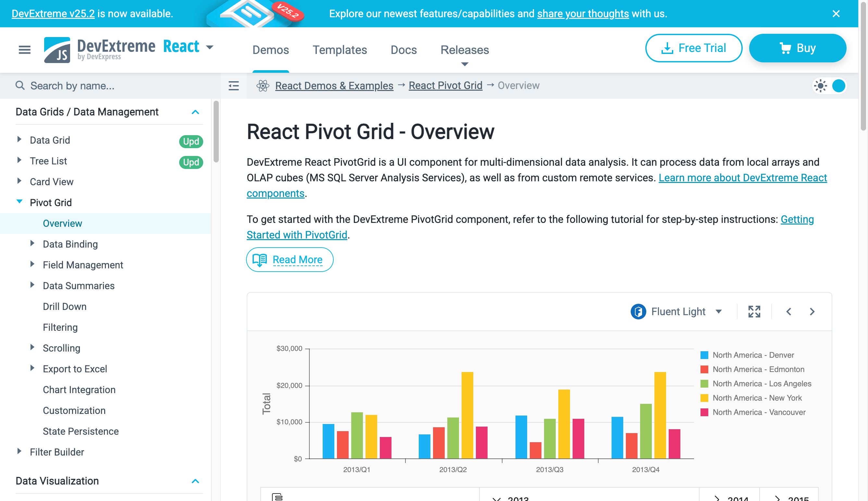
Task: Close the v25.2 announcement banner
Action: tap(836, 14)
